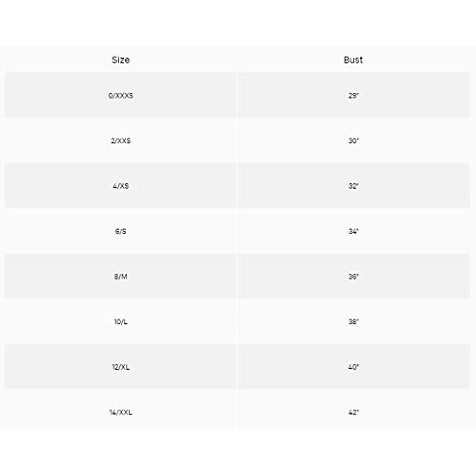Screen dimensions: 476x476
Task: Select the 2/XXS size cell
Action: click(x=121, y=141)
